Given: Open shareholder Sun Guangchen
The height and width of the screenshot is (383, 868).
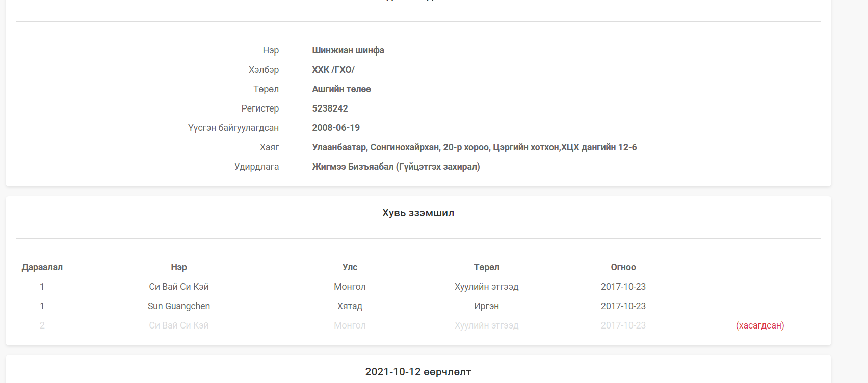Looking at the screenshot, I should [x=179, y=306].
